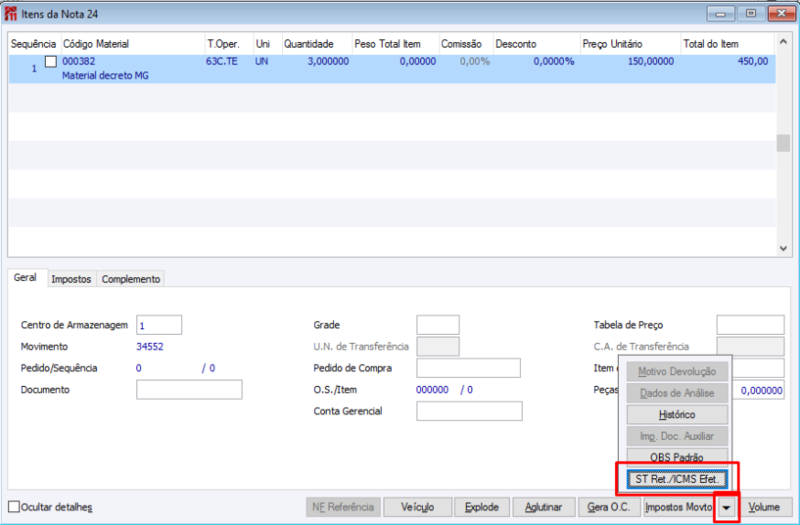
Task: Click the Material decreto MG description
Action: (105, 76)
